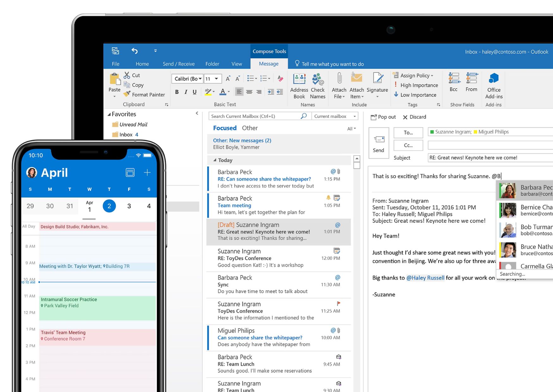
Task: Switch to the Other inbox tab
Action: (250, 128)
